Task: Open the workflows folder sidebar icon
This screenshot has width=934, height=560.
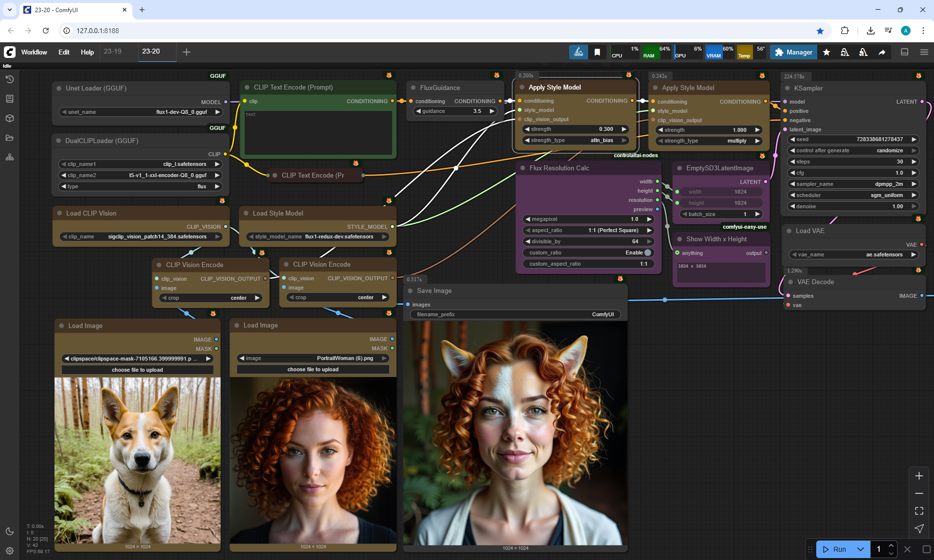Action: pyautogui.click(x=10, y=138)
